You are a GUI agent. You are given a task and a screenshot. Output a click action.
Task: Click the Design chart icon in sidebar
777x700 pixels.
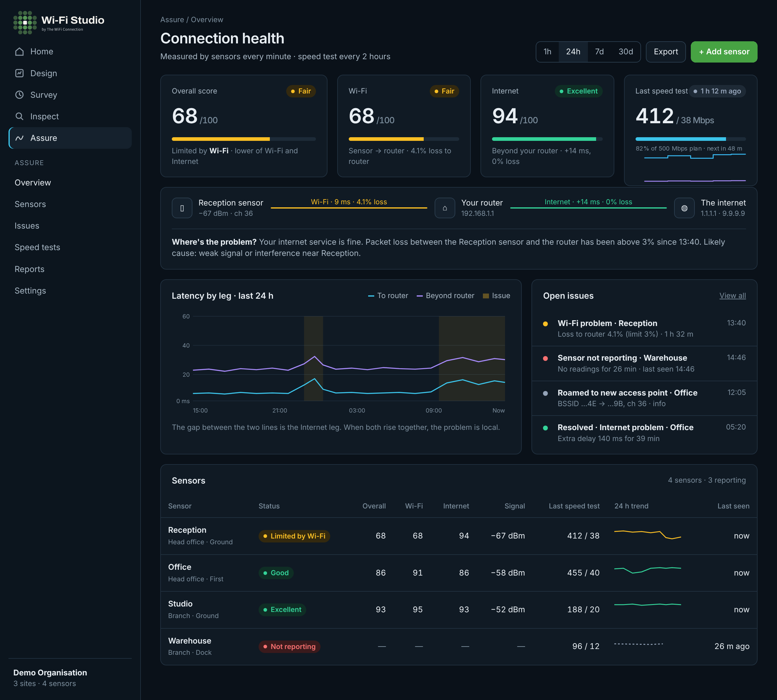pyautogui.click(x=20, y=73)
